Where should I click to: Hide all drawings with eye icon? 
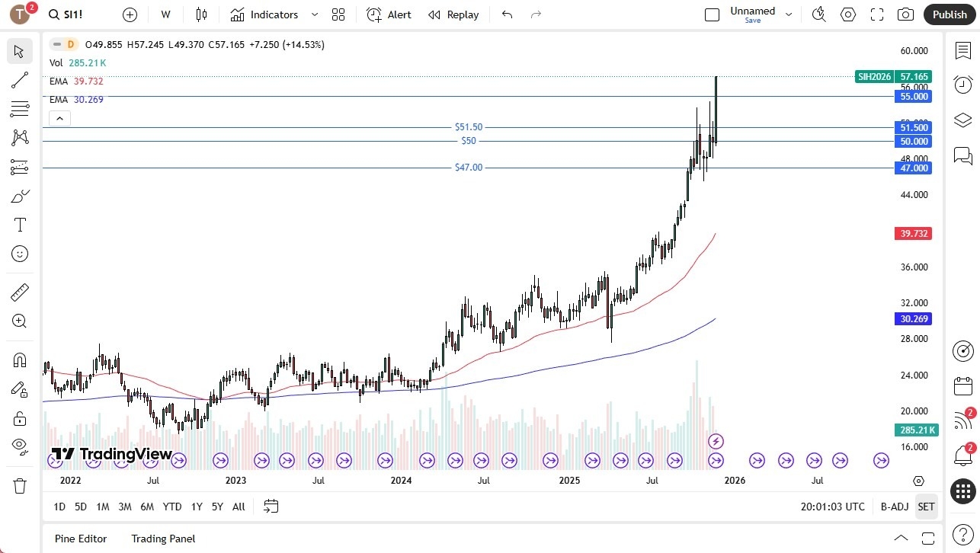(x=20, y=446)
